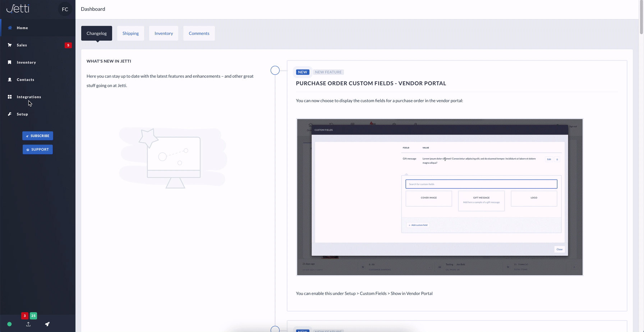Viewport: 644px width, 332px height.
Task: Click the Contacts person icon
Action: (x=10, y=79)
